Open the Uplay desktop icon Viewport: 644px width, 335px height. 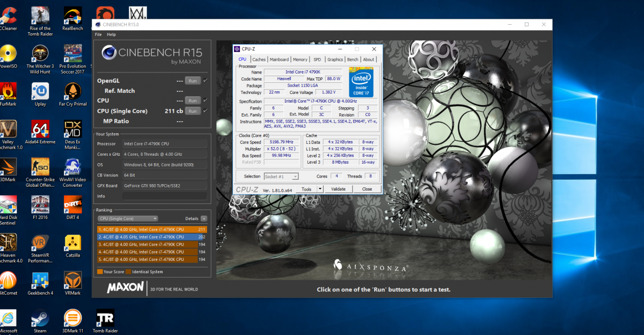click(x=40, y=94)
